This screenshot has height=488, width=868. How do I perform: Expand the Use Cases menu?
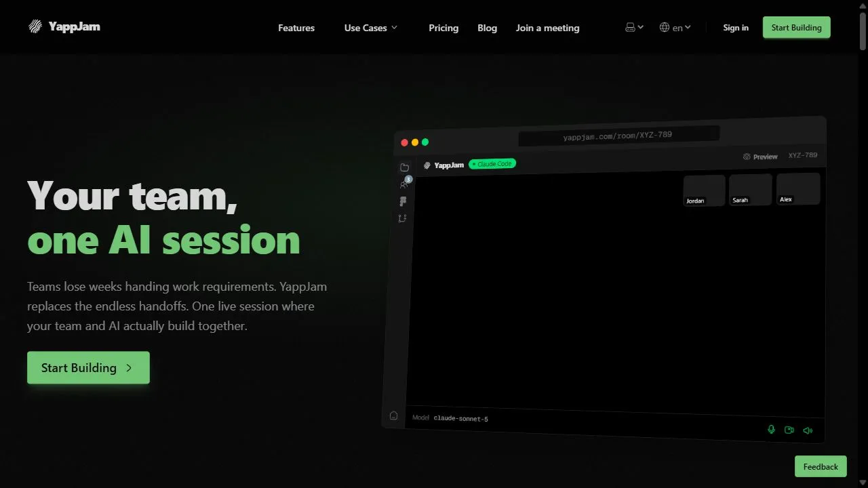[370, 28]
